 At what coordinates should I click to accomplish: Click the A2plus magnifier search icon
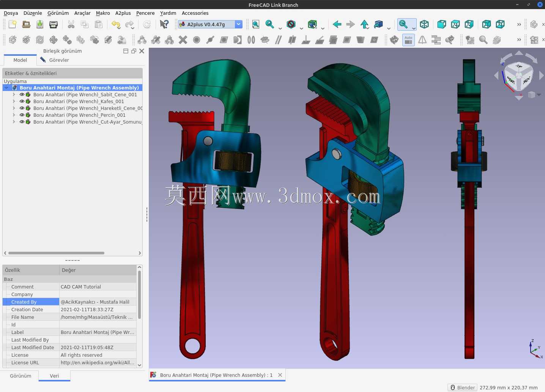click(x=483, y=40)
